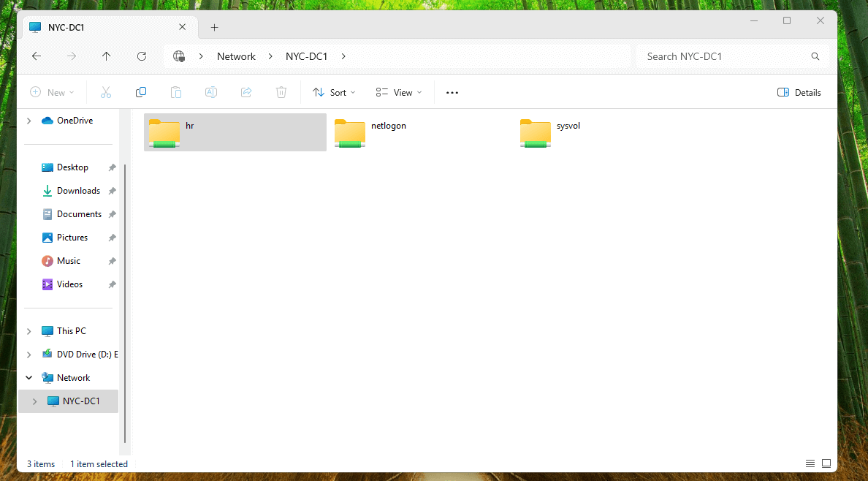Click the Cut scissors icon
Screen dimensions: 868x481
(106, 93)
